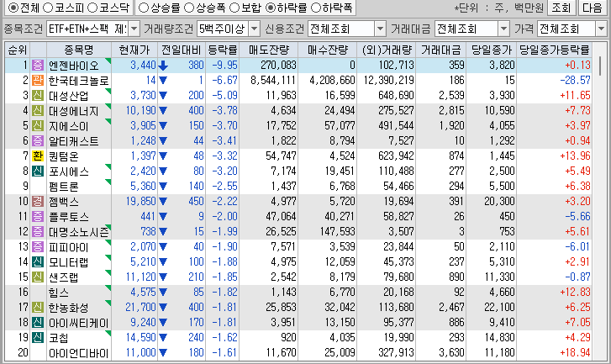Click the 증 badge beside 알티캐스트
Image resolution: width=611 pixels, height=364 pixels.
click(38, 140)
